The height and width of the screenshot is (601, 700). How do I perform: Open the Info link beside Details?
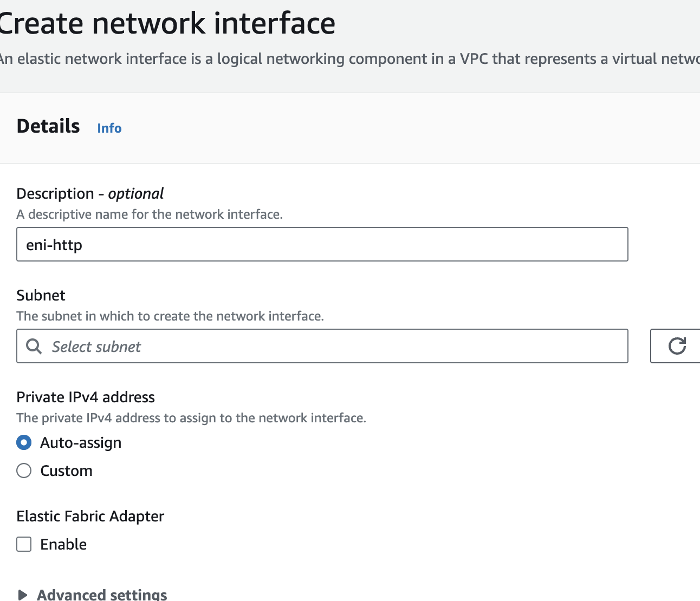tap(109, 128)
